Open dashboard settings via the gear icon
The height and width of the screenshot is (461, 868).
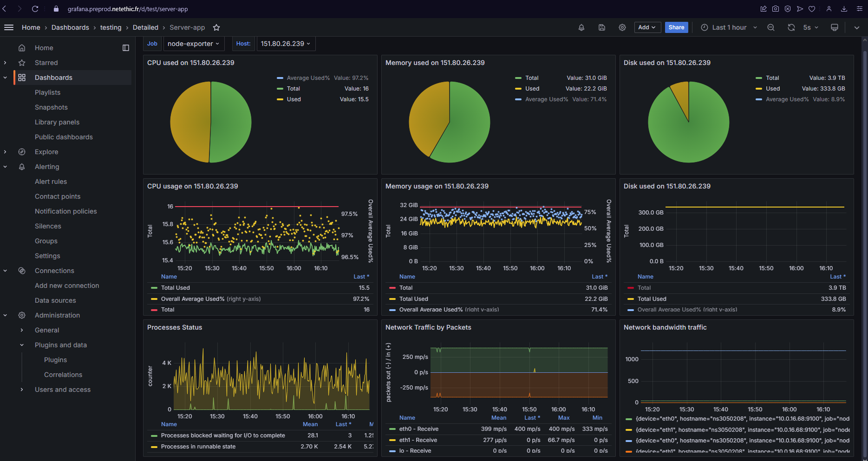(622, 27)
